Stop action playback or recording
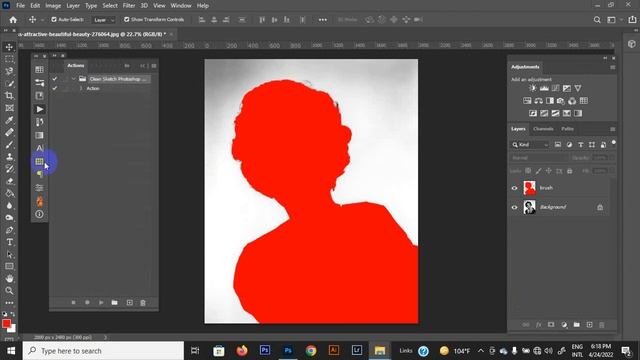The height and width of the screenshot is (360, 640). tap(73, 303)
